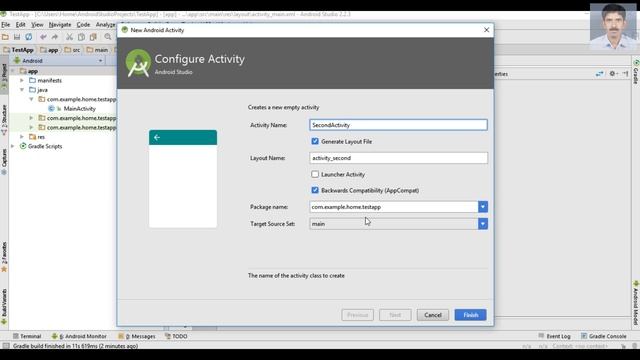This screenshot has width=640, height=360.
Task: Click the Paste toolbar icon
Action: (93, 37)
